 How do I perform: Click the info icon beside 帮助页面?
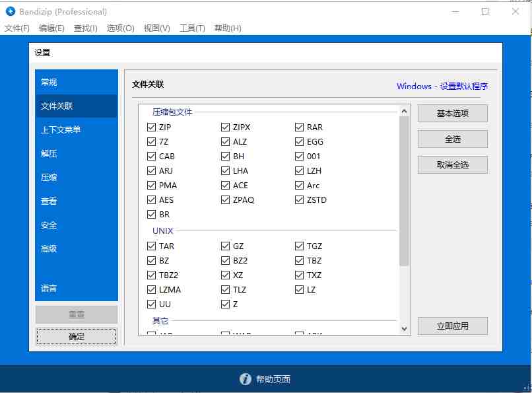tap(244, 379)
